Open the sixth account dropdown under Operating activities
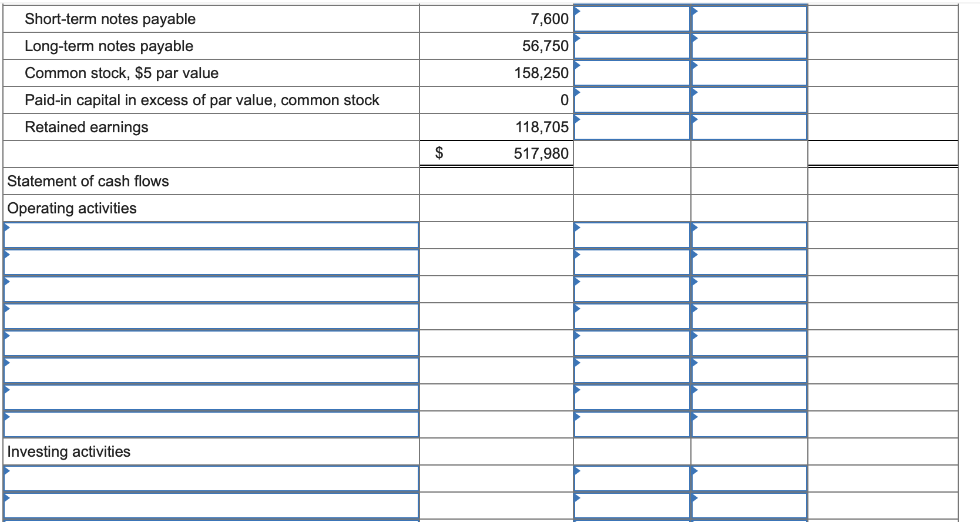The width and height of the screenshot is (980, 522). (x=211, y=370)
